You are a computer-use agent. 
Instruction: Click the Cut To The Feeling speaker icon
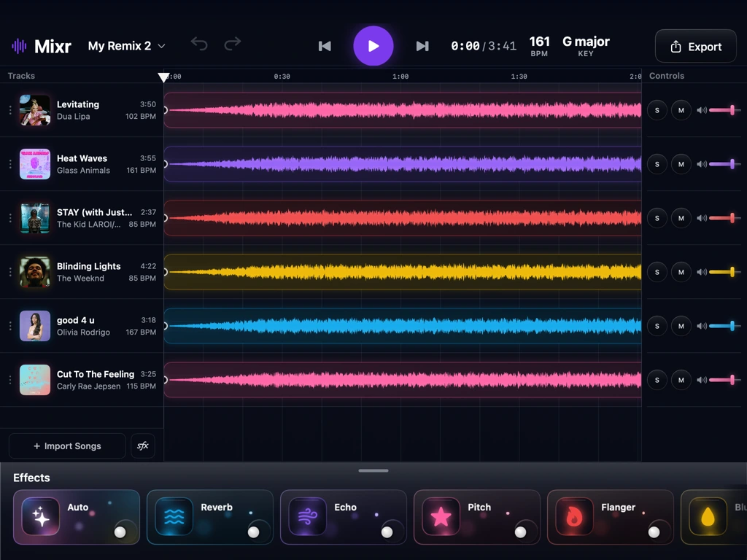701,380
